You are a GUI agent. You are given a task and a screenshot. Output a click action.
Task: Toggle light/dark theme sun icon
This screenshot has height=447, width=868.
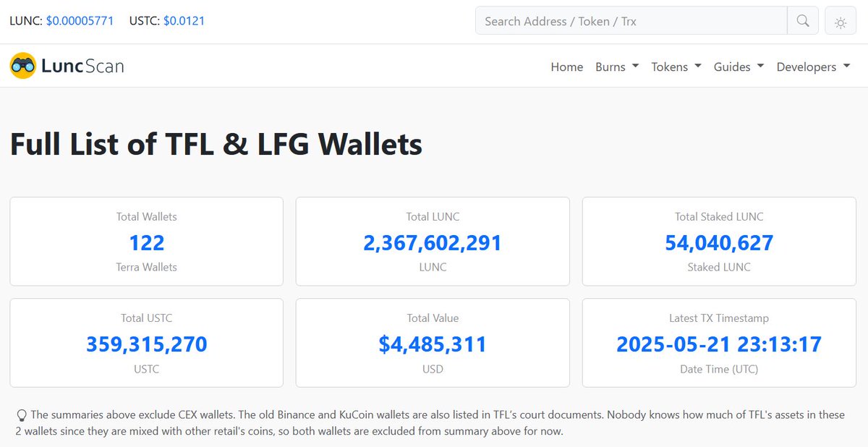click(841, 22)
